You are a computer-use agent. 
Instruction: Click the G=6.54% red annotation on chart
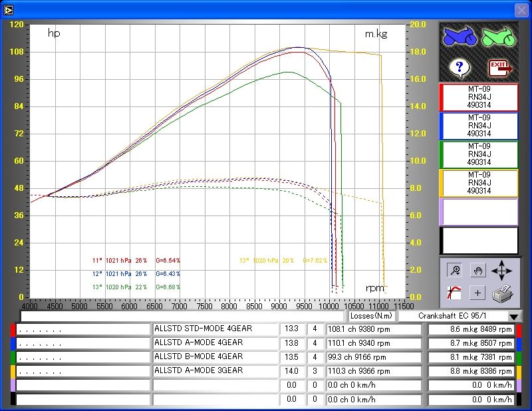coord(168,261)
